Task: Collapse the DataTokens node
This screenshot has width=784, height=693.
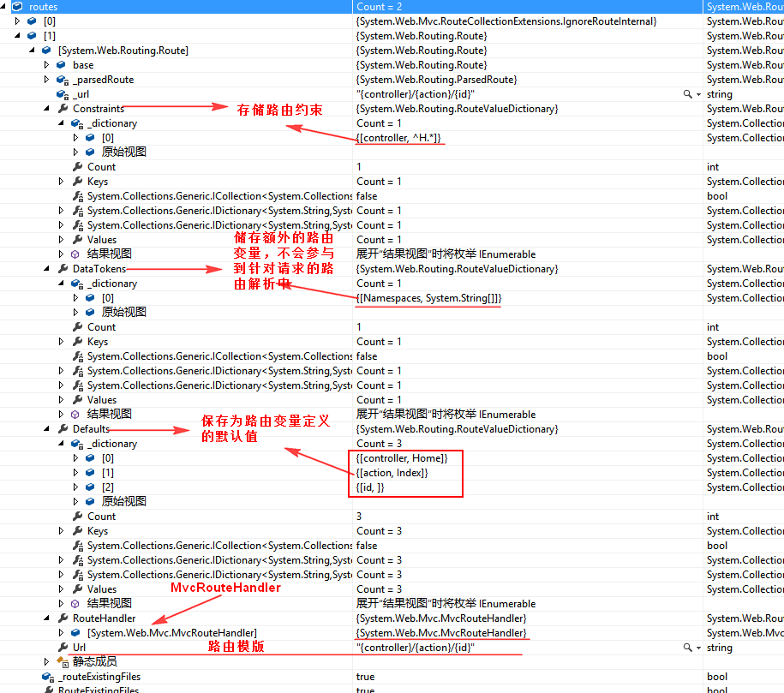Action: tap(46, 268)
